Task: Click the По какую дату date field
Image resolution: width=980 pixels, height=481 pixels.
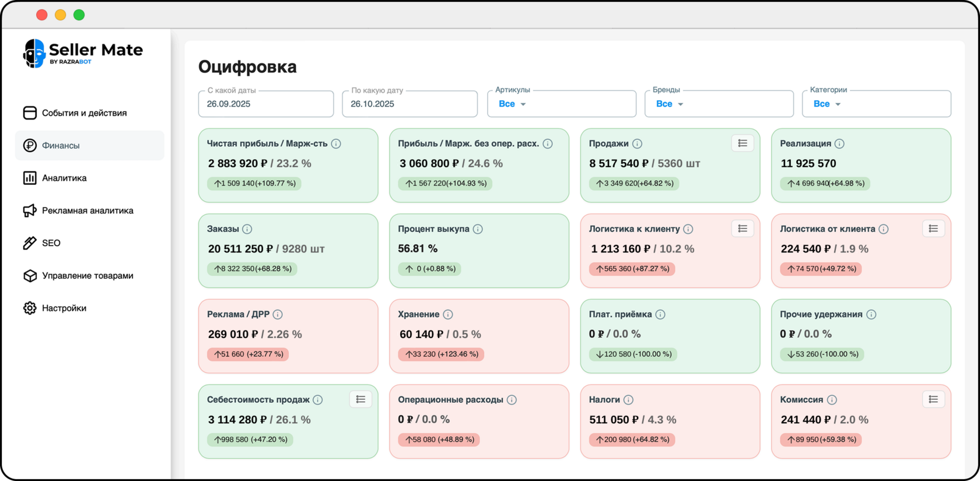Action: coord(409,104)
